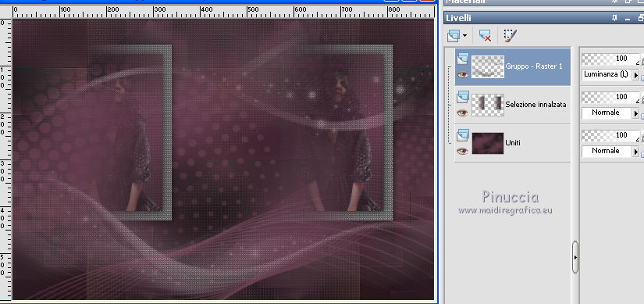Click the Edit Selection brush icon
Image resolution: width=644 pixels, height=304 pixels.
coord(510,36)
